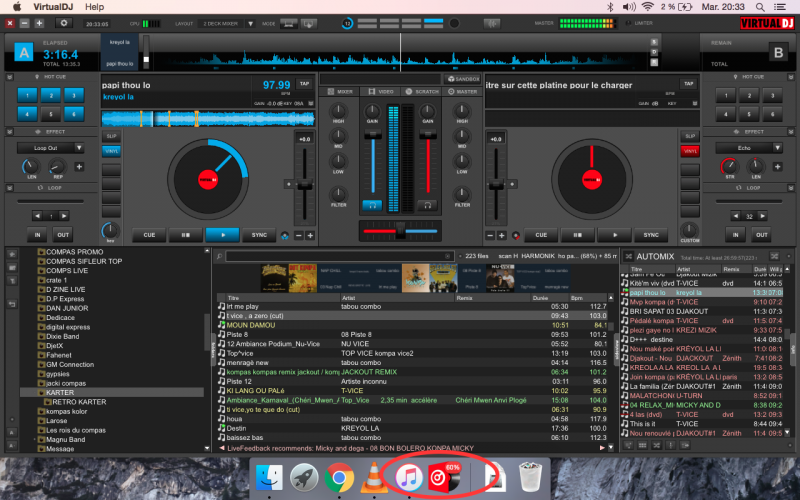Open Google Chrome from the Dock
The height and width of the screenshot is (500, 800).
pos(339,478)
